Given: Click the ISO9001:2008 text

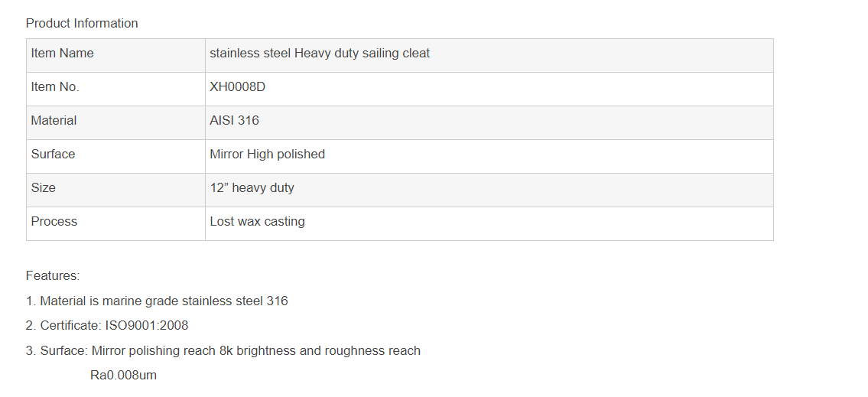Looking at the screenshot, I should 146,326.
